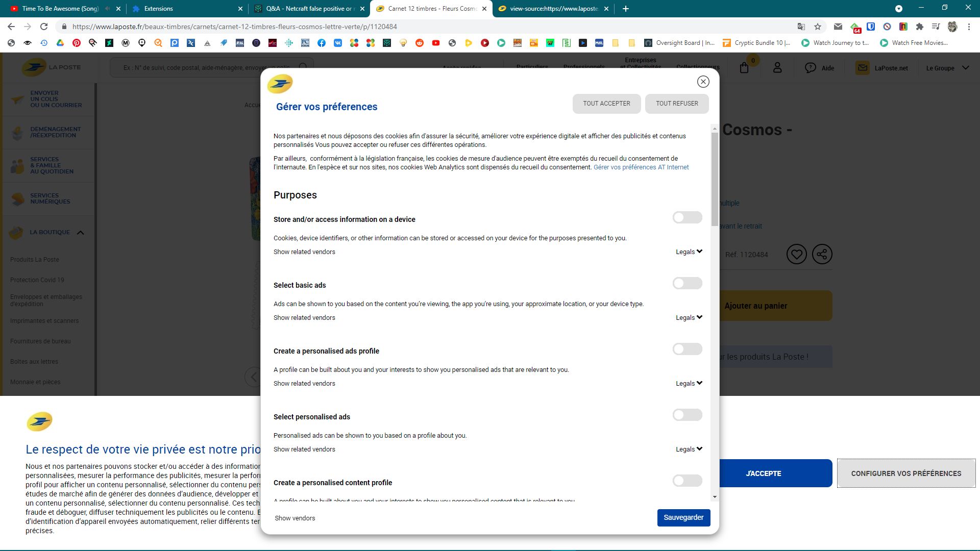Image resolution: width=980 pixels, height=551 pixels.
Task: Open Le Groupe dropdown menu
Action: point(947,68)
